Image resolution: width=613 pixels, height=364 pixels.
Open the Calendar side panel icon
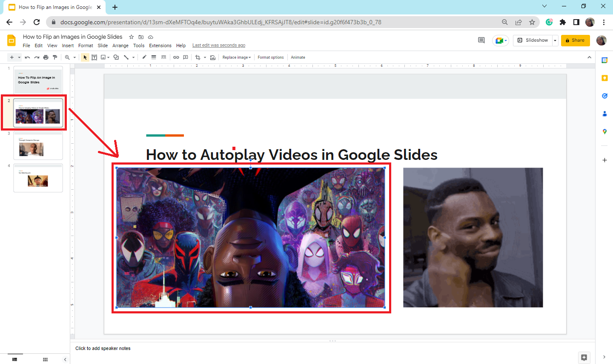pyautogui.click(x=604, y=60)
